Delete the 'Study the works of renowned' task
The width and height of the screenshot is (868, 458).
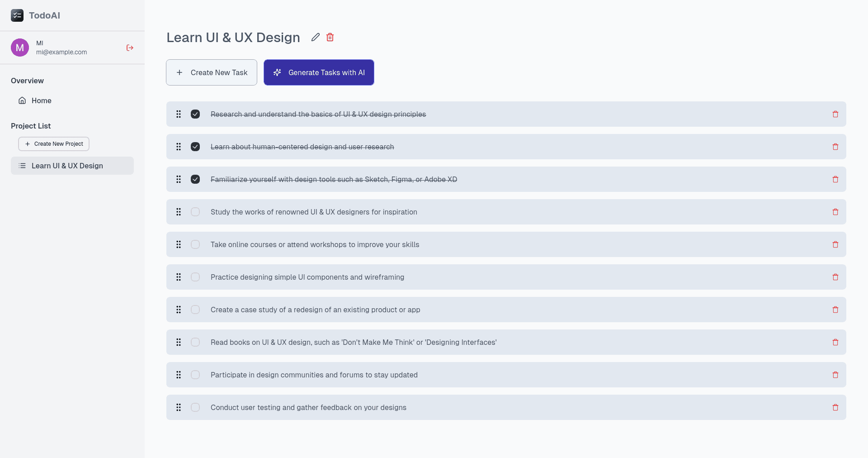pyautogui.click(x=835, y=212)
